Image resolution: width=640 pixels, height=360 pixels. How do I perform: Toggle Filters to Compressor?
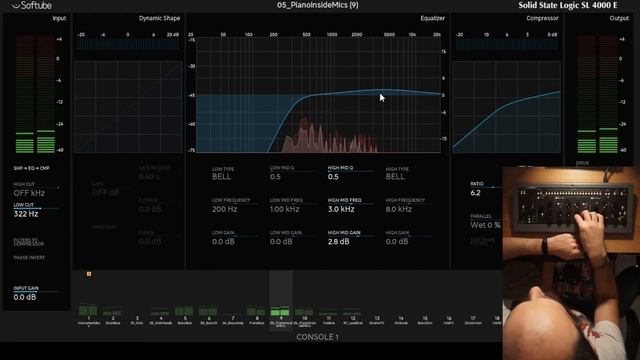pyautogui.click(x=29, y=242)
